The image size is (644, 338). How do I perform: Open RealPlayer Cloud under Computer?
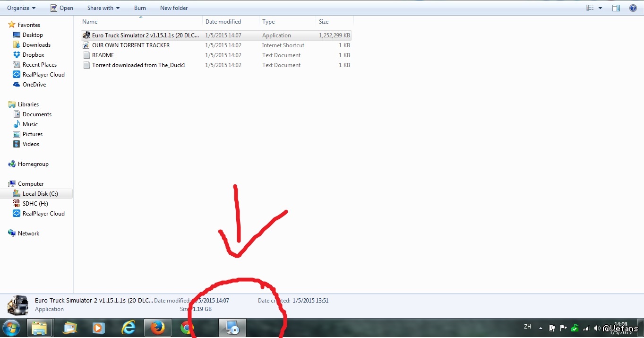[43, 214]
